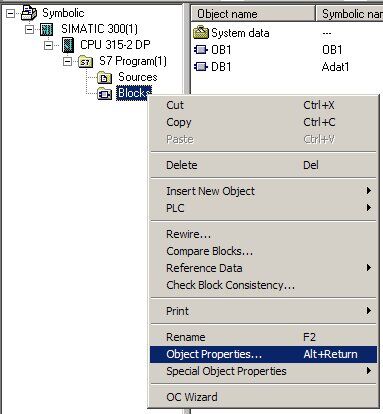Select the SIMATIC 300(1) station icon
This screenshot has height=414, width=383.
click(x=47, y=29)
